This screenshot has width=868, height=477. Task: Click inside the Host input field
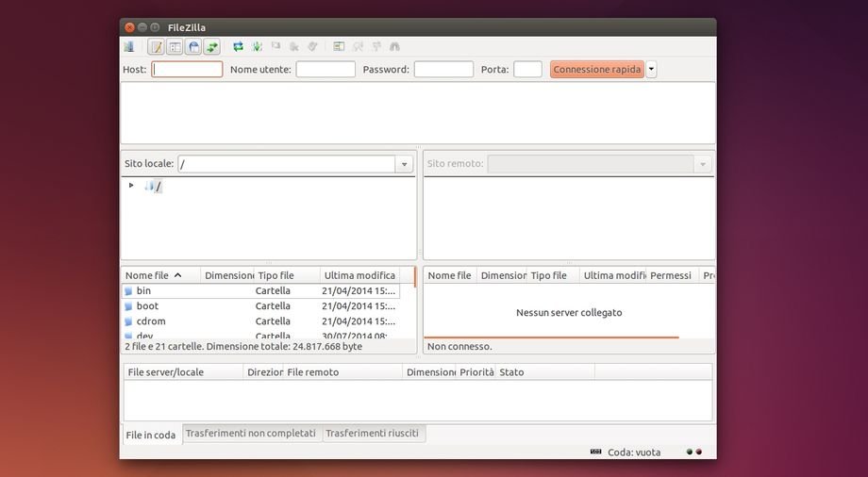pyautogui.click(x=187, y=69)
